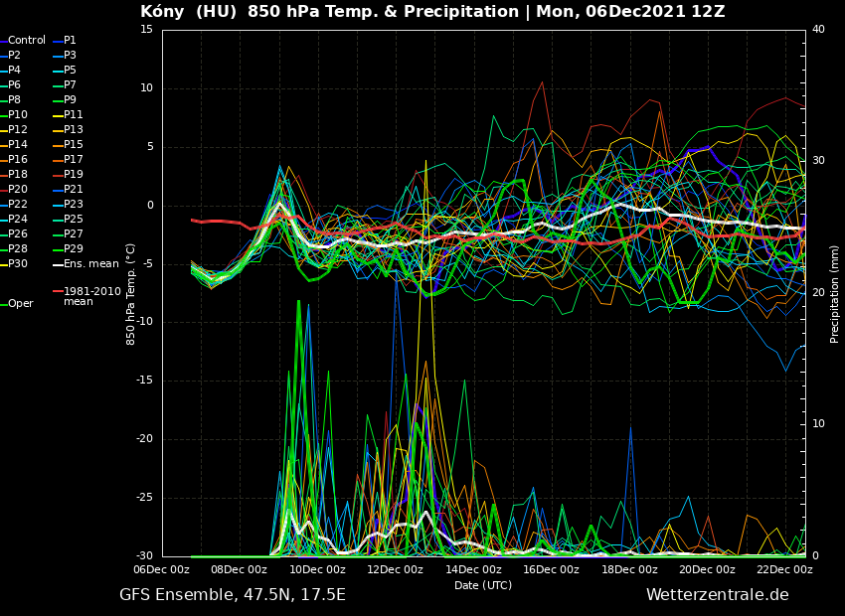
Task: Click the white line swatch beside Ens. mean
Action: [58, 264]
